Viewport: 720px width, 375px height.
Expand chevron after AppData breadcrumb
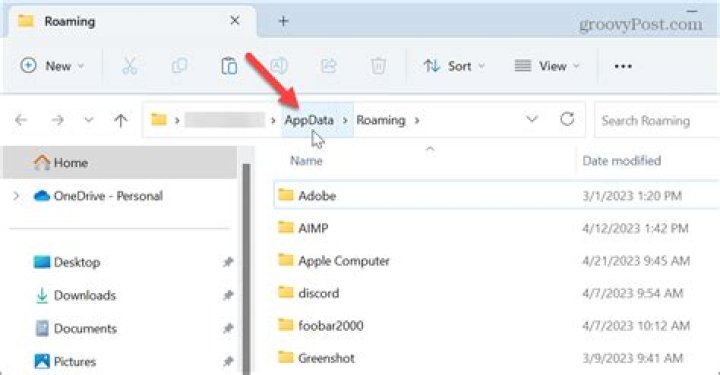pyautogui.click(x=345, y=120)
